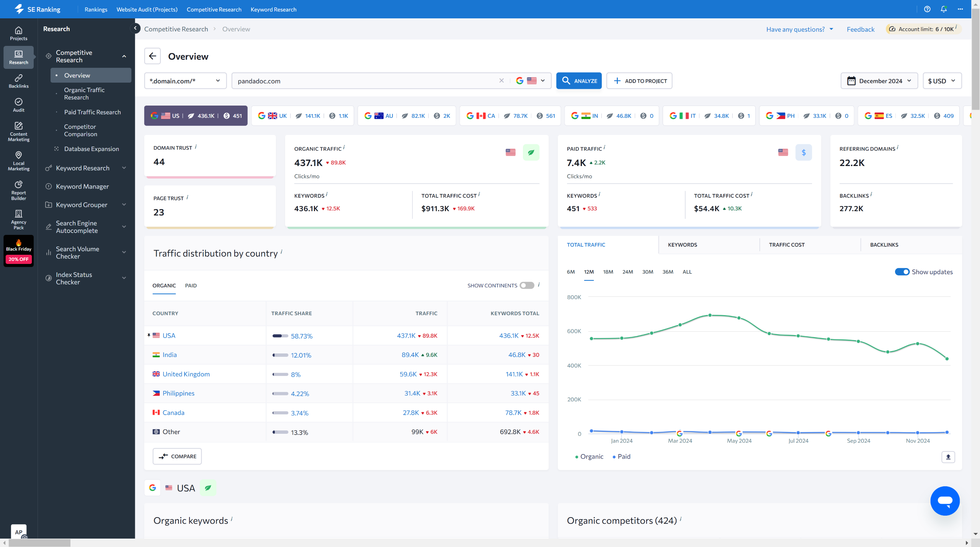The height and width of the screenshot is (547, 980).
Task: Click the back arrow beside Overview
Action: pos(152,56)
